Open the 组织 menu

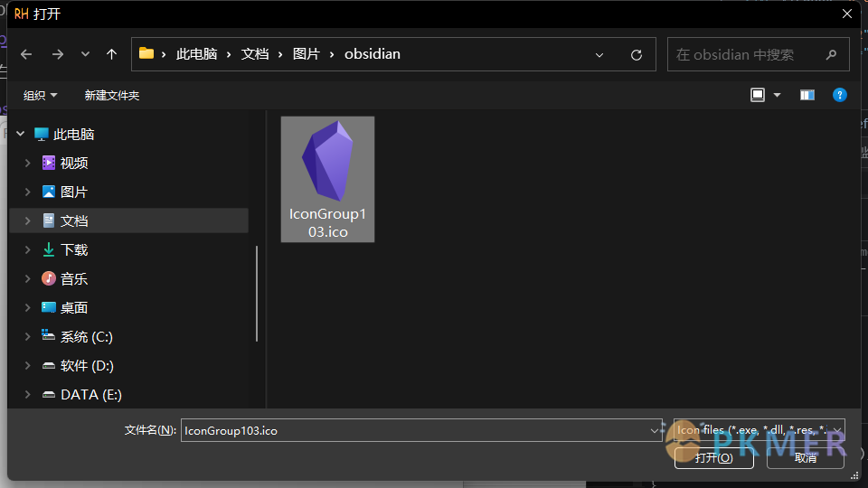[x=40, y=96]
